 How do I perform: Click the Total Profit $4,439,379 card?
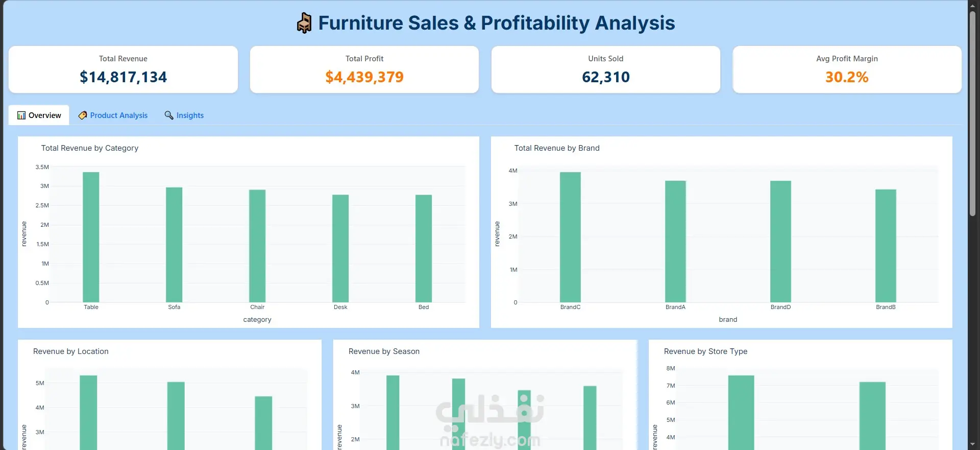(x=364, y=69)
